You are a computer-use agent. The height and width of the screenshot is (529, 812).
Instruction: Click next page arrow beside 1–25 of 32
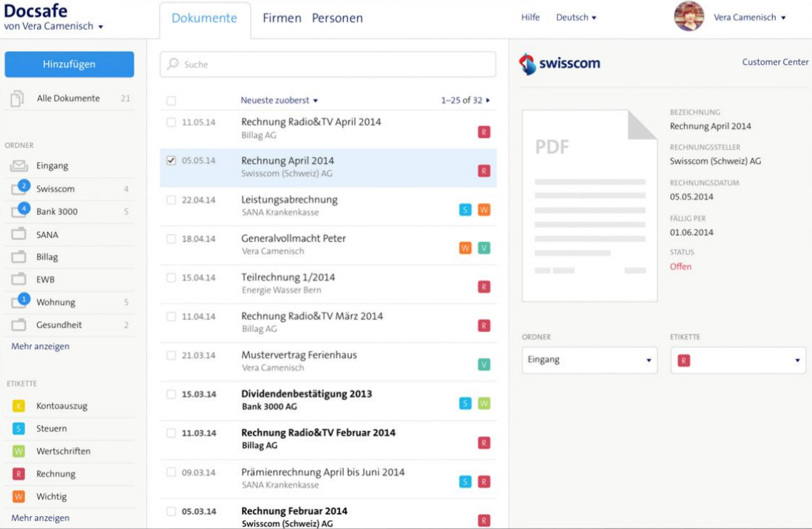[x=487, y=100]
